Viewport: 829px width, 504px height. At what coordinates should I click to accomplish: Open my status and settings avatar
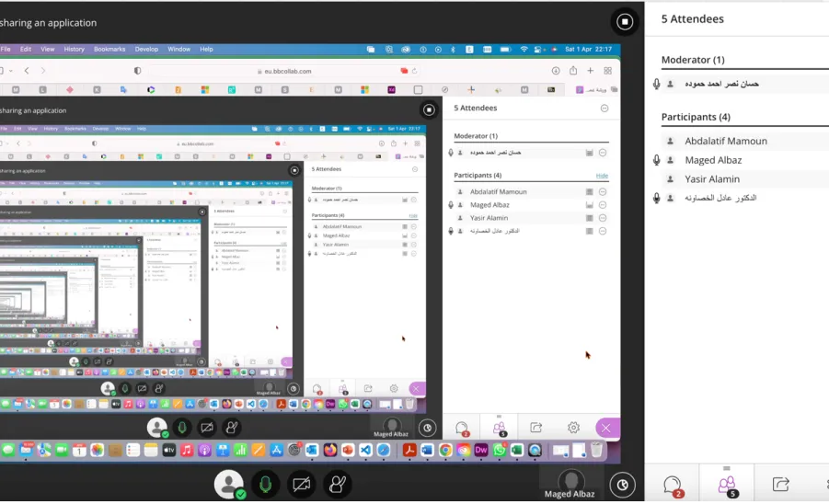click(x=229, y=484)
